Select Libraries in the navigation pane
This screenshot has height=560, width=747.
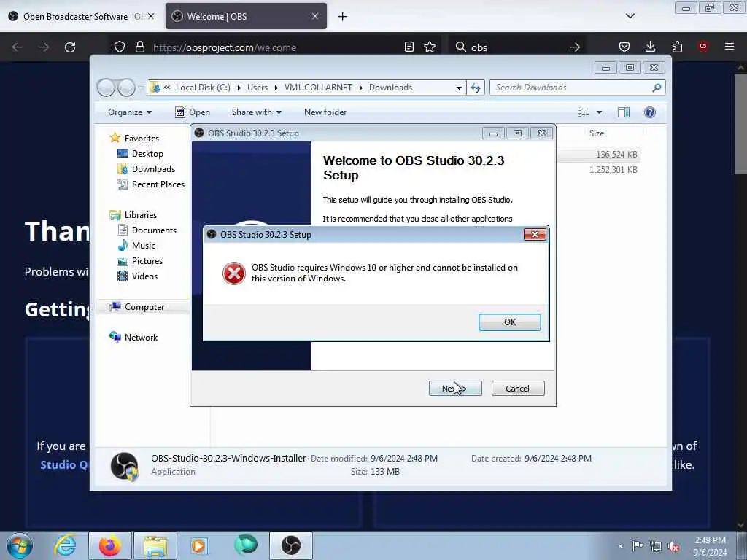pyautogui.click(x=141, y=215)
